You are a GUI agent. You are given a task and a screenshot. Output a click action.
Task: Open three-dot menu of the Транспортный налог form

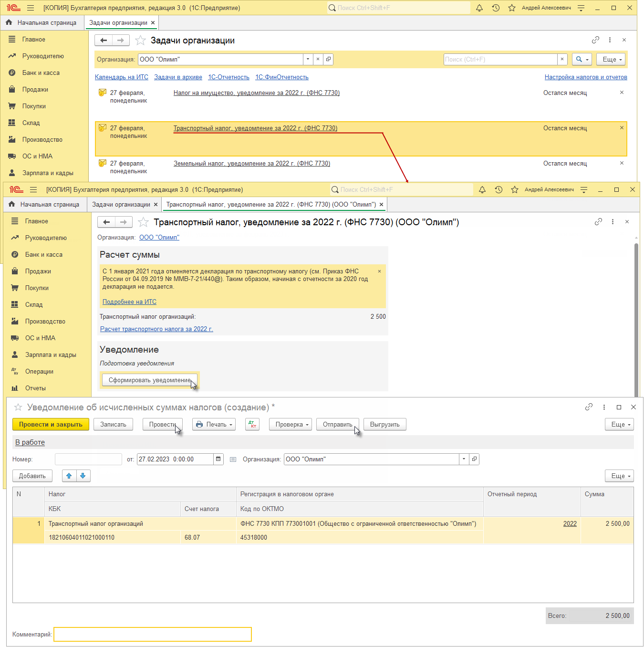coord(613,222)
